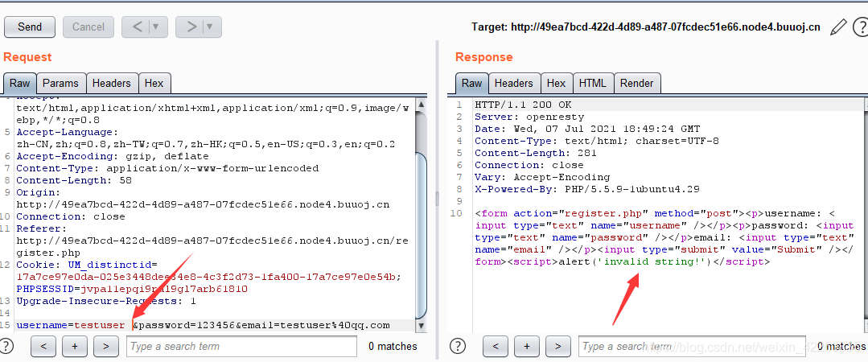Screen dimensions: 868x362
Task: Open the Response HTML tab
Action: pos(593,83)
